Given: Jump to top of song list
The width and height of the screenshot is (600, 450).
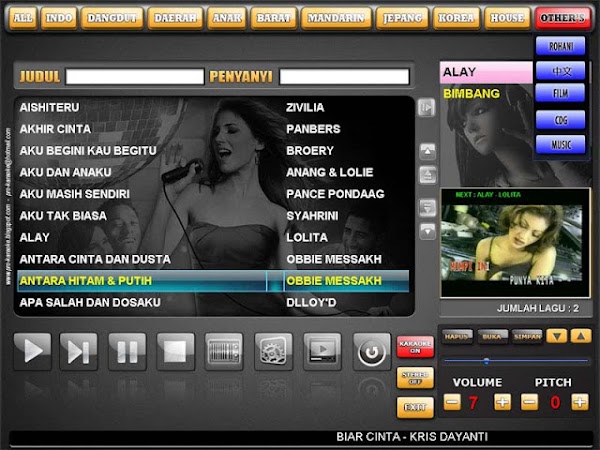Looking at the screenshot, I should click(427, 152).
